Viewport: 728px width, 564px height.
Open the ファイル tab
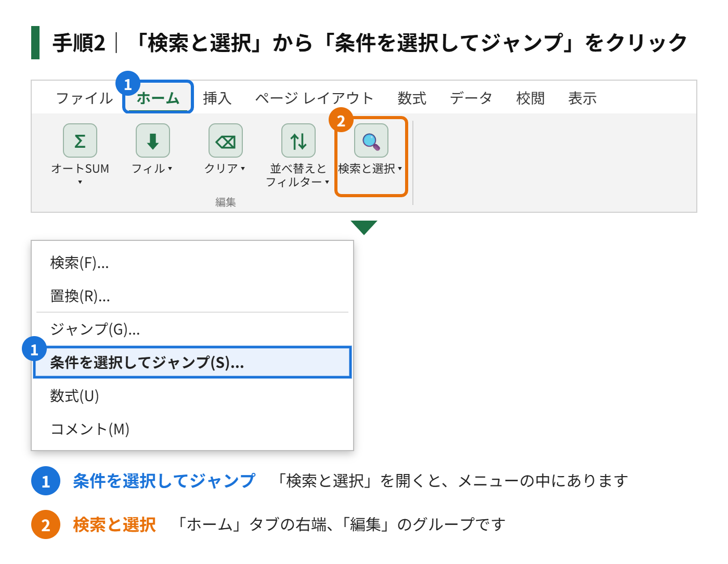pos(84,98)
